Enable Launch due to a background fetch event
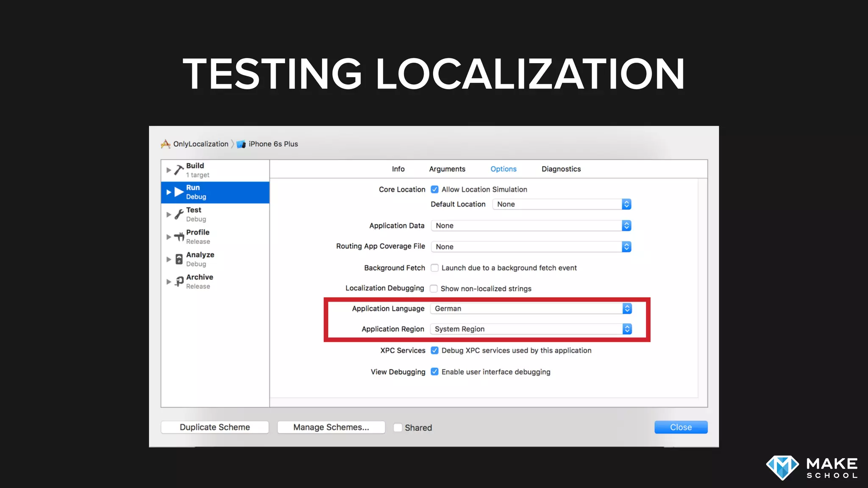This screenshot has width=868, height=488. [x=434, y=268]
